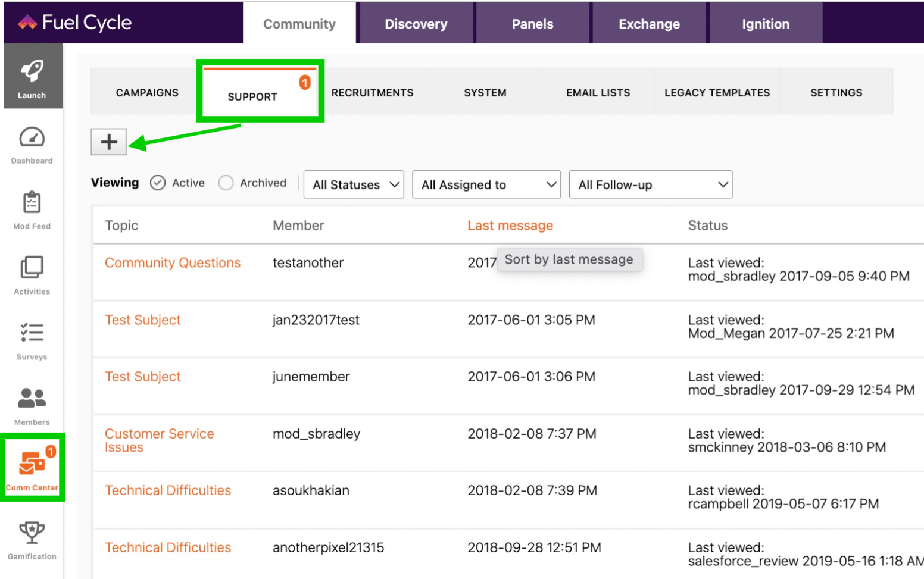924x579 pixels.
Task: Click the date 2018-02-08 7:37 PM
Action: (x=532, y=434)
